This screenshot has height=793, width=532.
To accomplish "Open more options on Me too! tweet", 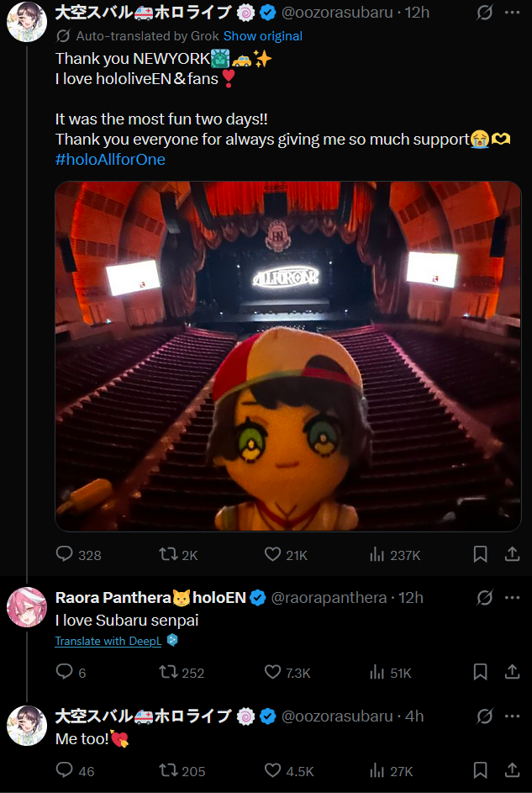I will 512,716.
